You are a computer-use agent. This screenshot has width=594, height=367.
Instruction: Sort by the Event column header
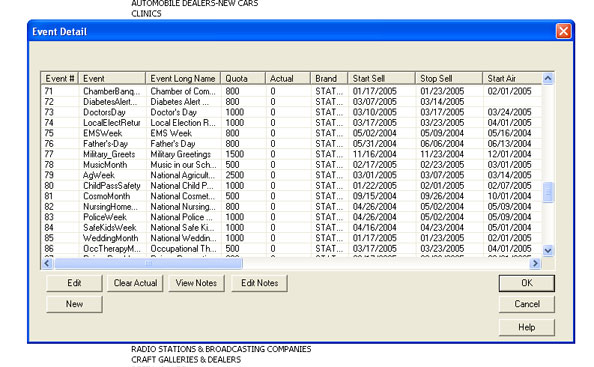112,78
